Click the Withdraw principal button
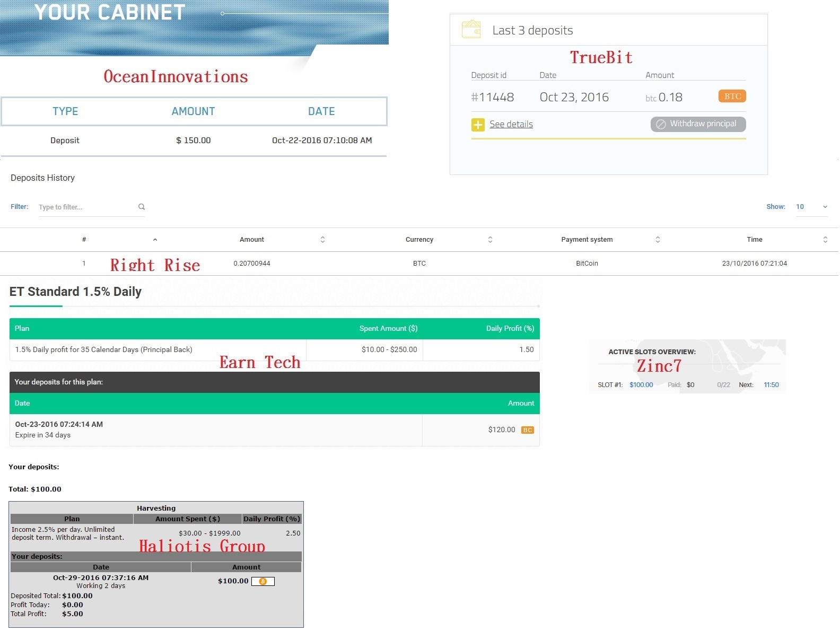The image size is (840, 631). pyautogui.click(x=698, y=124)
